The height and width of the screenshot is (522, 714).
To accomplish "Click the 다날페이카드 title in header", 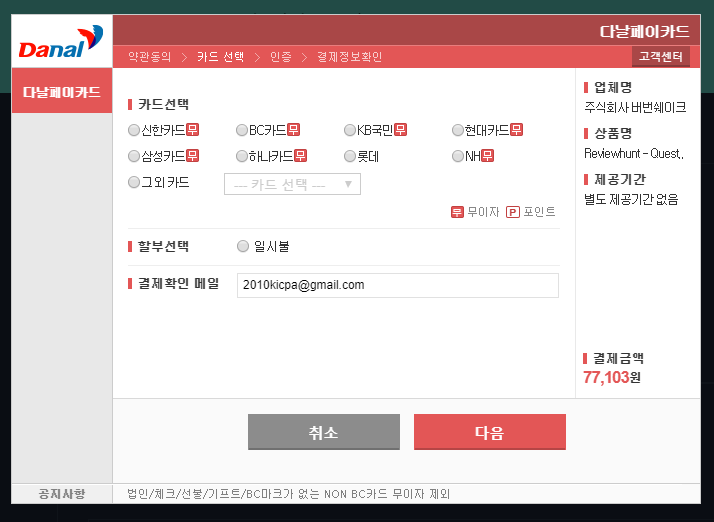I will pyautogui.click(x=644, y=31).
